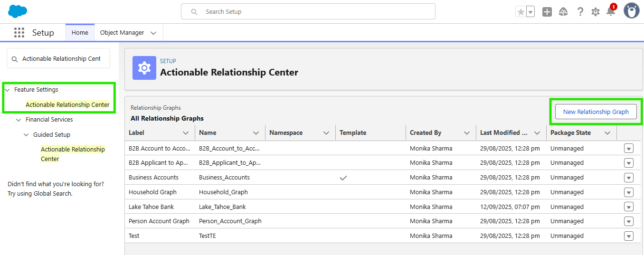Open the Setup gear icon menu

click(596, 12)
